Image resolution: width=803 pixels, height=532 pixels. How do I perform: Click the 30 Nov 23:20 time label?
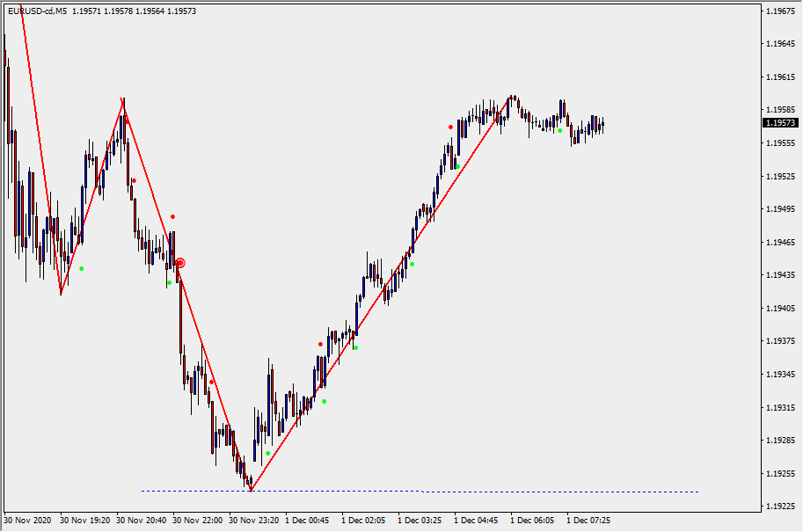(x=254, y=520)
